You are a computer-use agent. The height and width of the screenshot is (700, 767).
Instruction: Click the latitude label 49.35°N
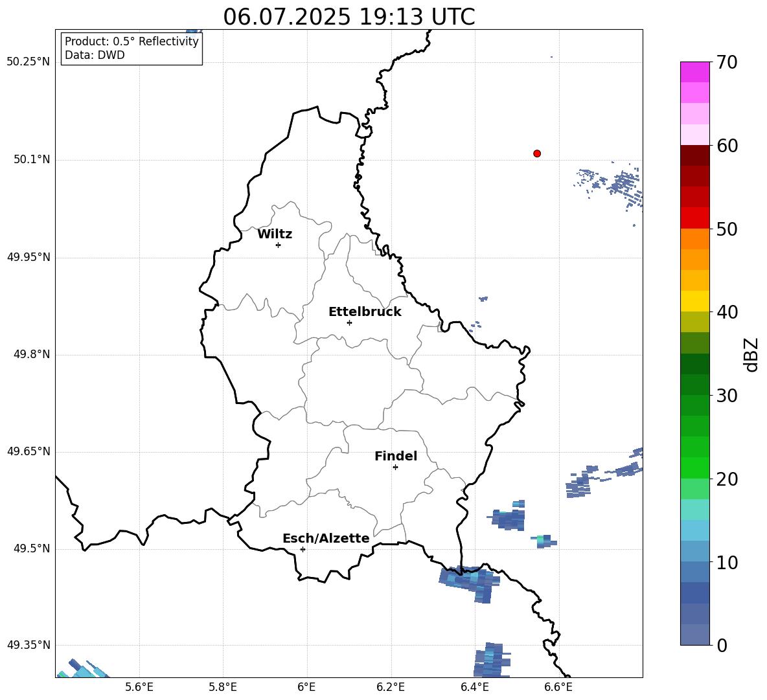point(29,645)
